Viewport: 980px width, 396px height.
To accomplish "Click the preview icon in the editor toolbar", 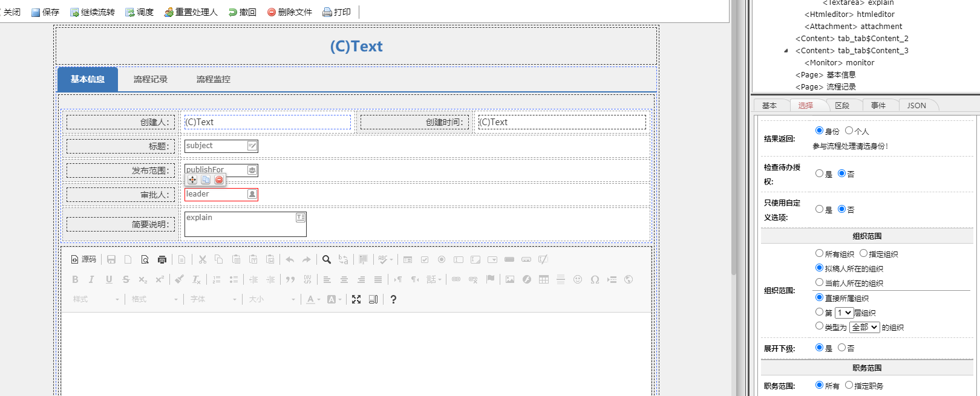I will click(x=145, y=259).
